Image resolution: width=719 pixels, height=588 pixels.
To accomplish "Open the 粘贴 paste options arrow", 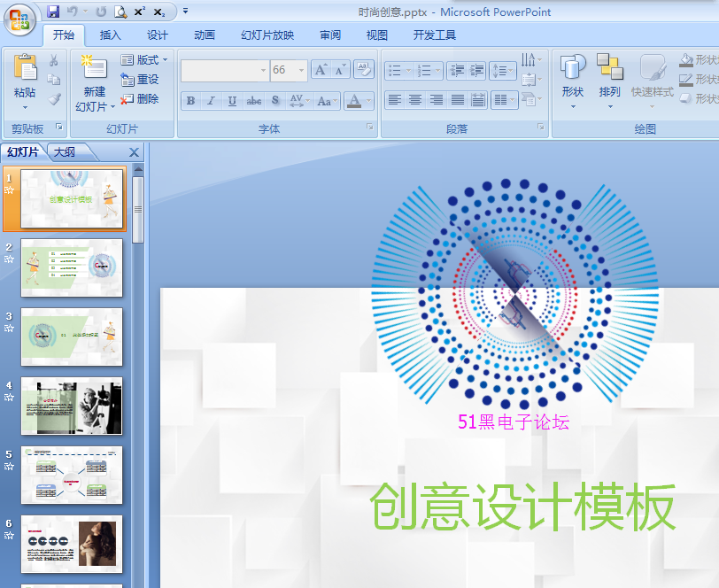I will 25,108.
